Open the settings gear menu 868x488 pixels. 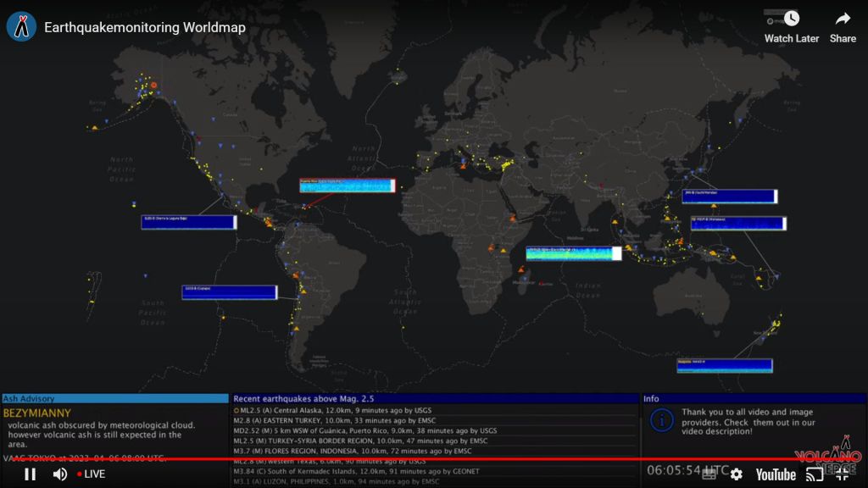[737, 474]
